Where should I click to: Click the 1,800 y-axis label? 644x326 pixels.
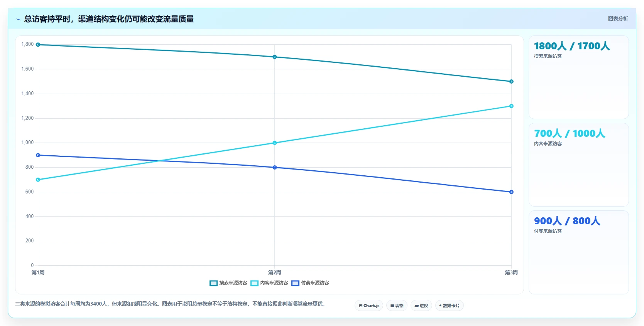27,44
